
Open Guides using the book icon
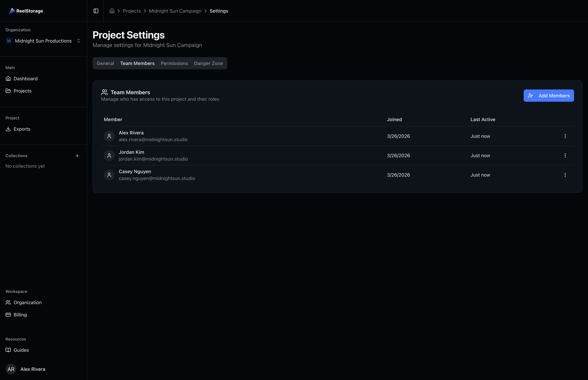click(x=8, y=350)
